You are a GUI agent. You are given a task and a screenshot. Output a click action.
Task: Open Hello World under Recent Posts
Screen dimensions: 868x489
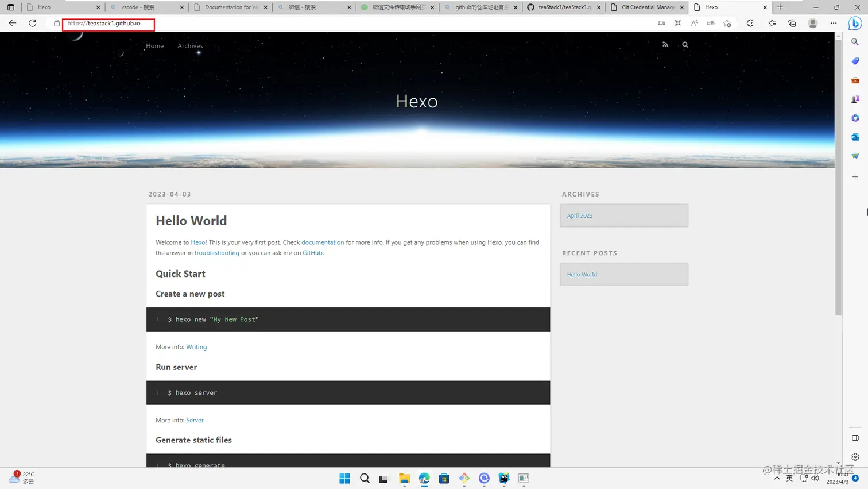tap(582, 275)
